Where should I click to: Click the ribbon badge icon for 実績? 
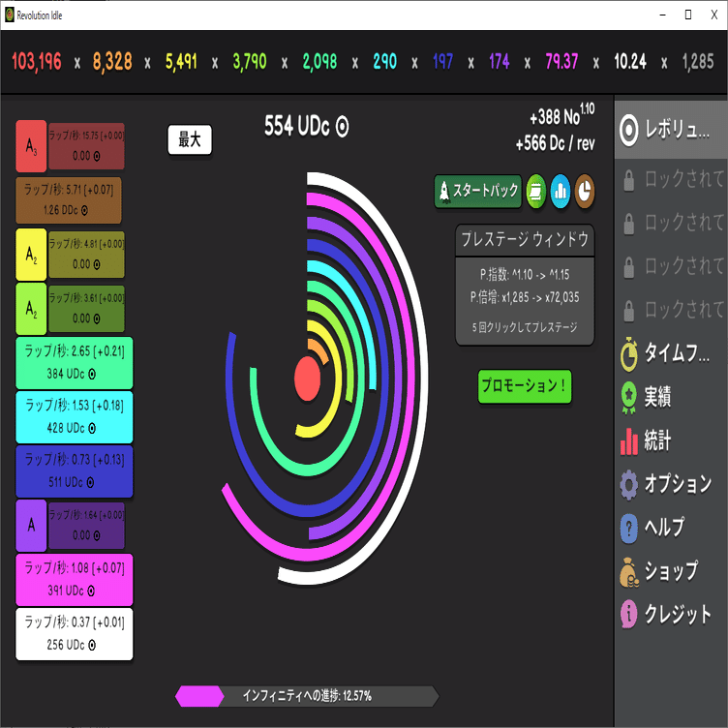628,398
